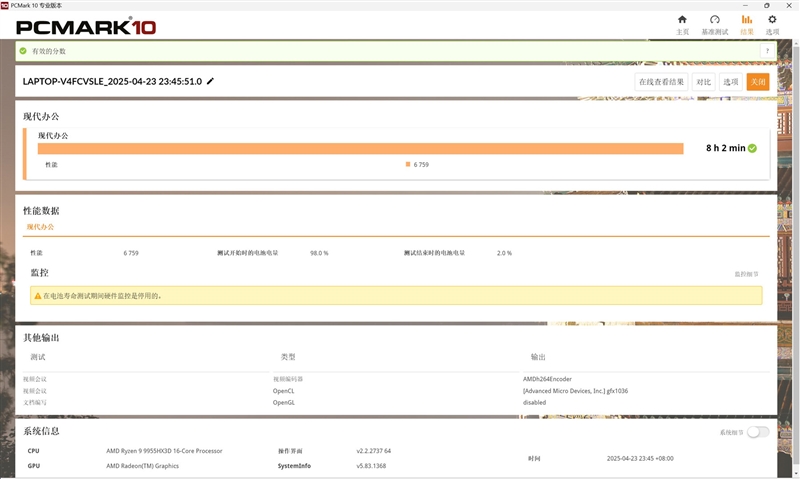Click the v2.2.2737 64 version text
This screenshot has width=800, height=479.
(373, 451)
